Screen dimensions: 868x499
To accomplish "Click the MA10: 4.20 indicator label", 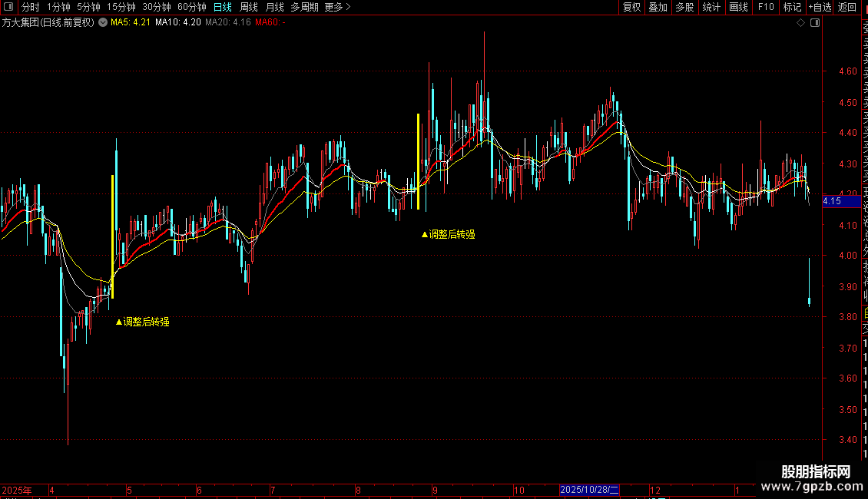I will pos(177,22).
